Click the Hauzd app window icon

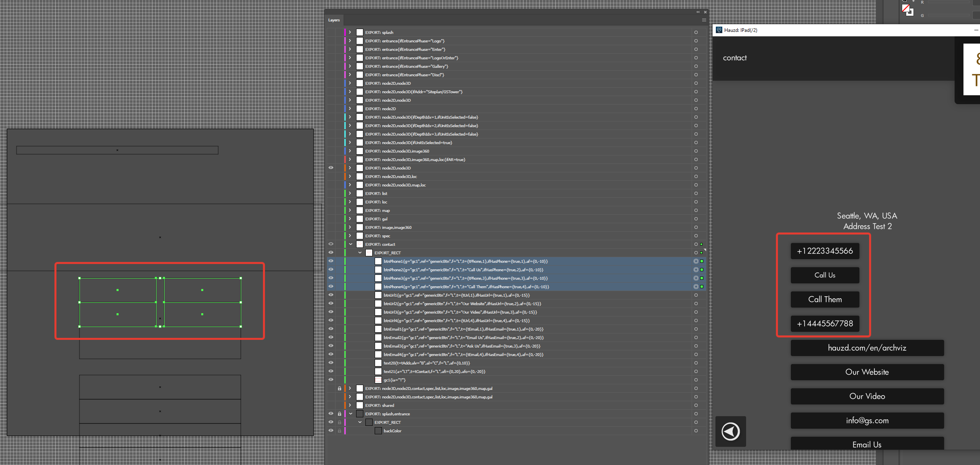click(x=719, y=30)
